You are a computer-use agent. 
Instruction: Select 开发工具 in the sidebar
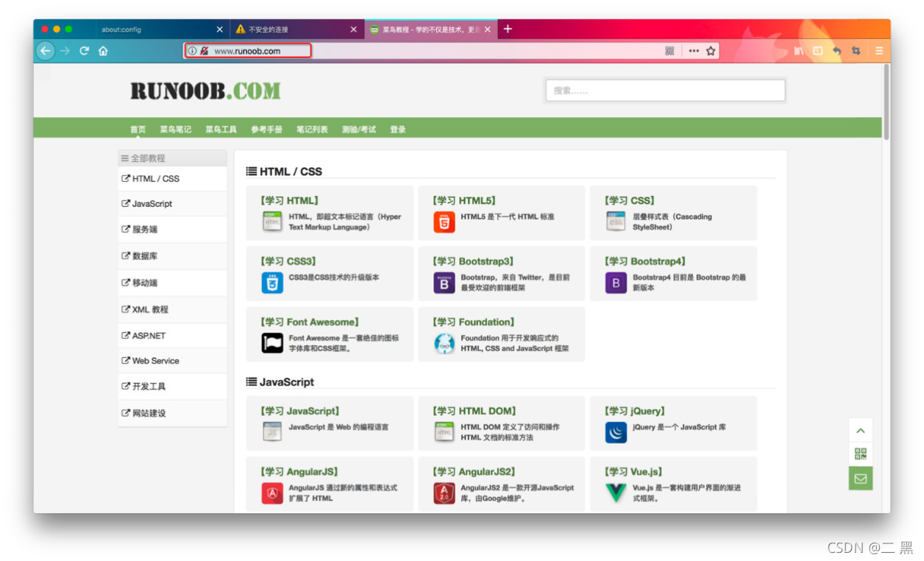pyautogui.click(x=172, y=387)
